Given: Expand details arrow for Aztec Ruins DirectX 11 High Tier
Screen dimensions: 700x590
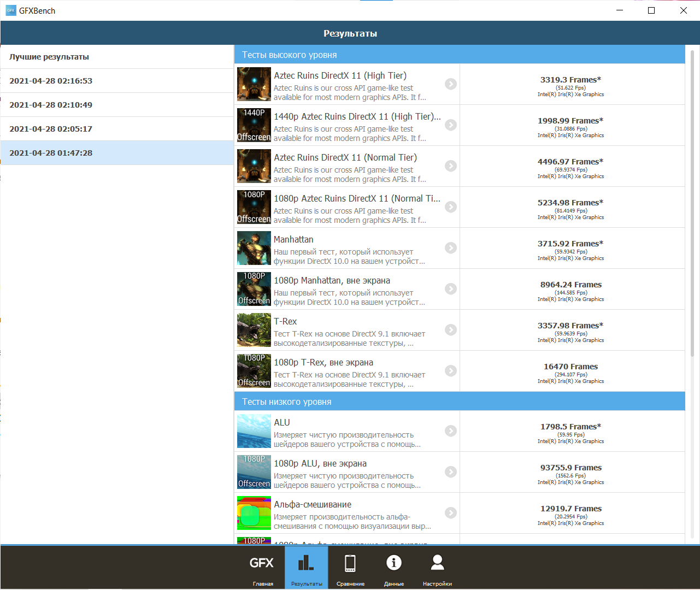Looking at the screenshot, I should [x=451, y=84].
